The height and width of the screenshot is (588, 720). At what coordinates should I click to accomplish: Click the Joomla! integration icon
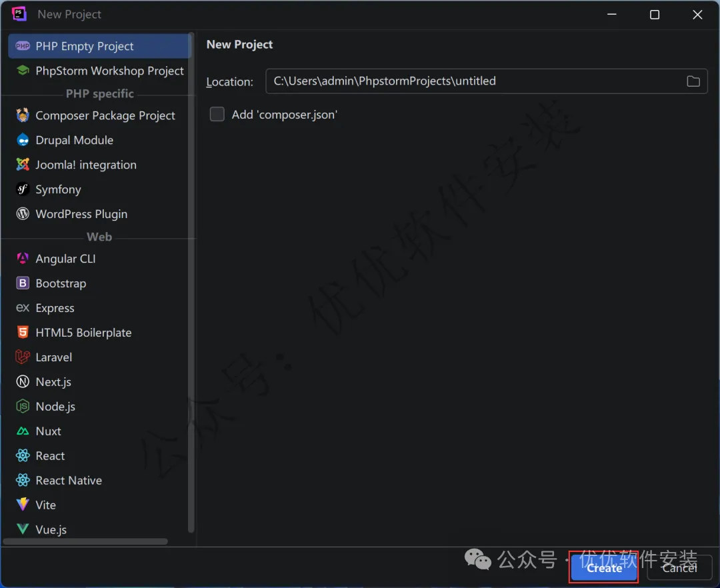(x=23, y=164)
